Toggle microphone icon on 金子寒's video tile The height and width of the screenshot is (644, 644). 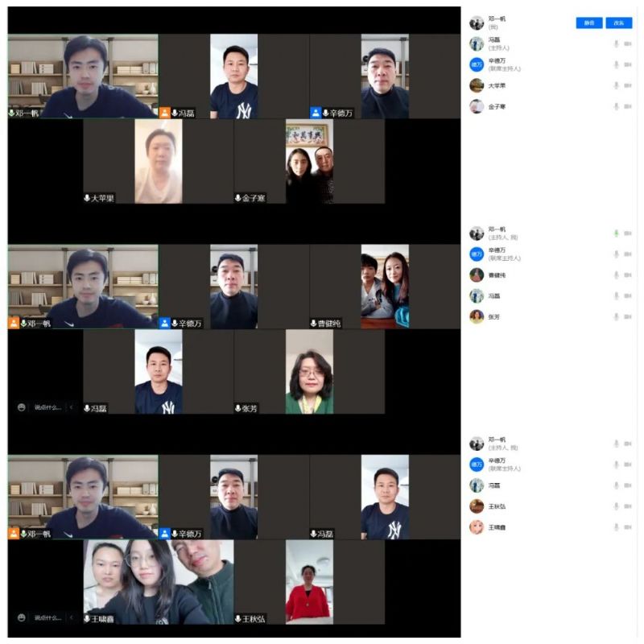pos(238,198)
